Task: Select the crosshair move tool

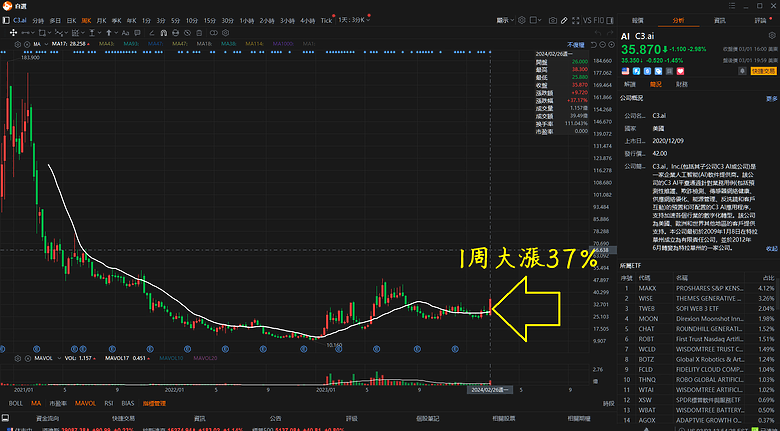Action: (x=13, y=33)
